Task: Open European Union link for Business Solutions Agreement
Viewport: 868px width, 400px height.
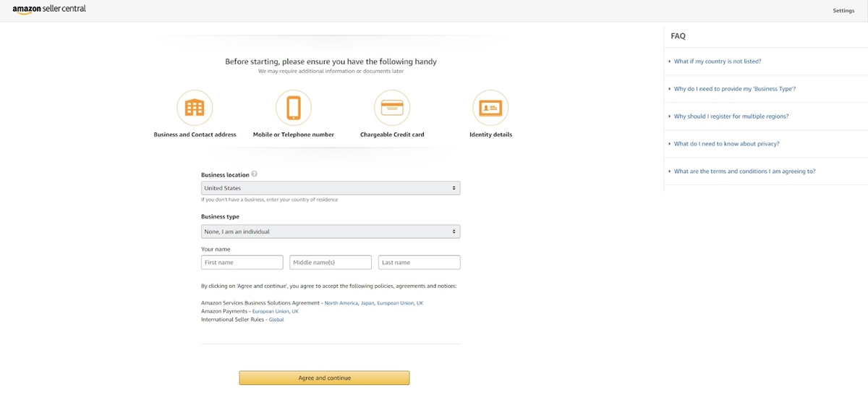Action: coord(395,303)
